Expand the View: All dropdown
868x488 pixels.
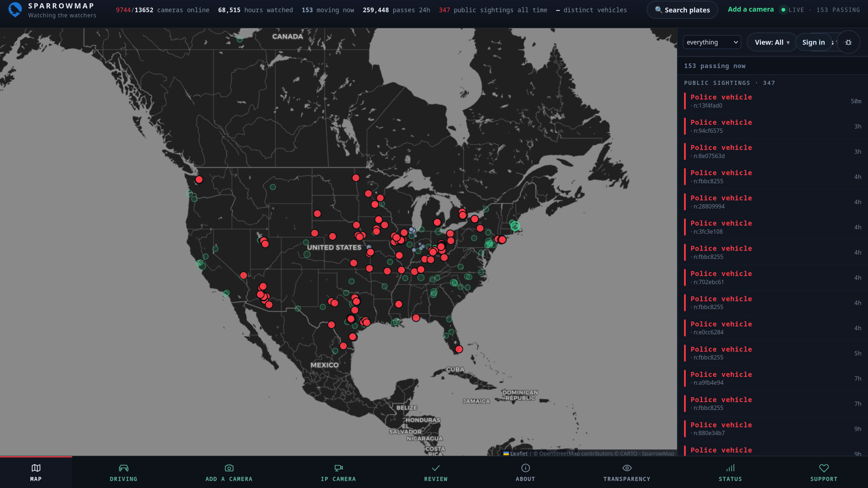click(772, 42)
